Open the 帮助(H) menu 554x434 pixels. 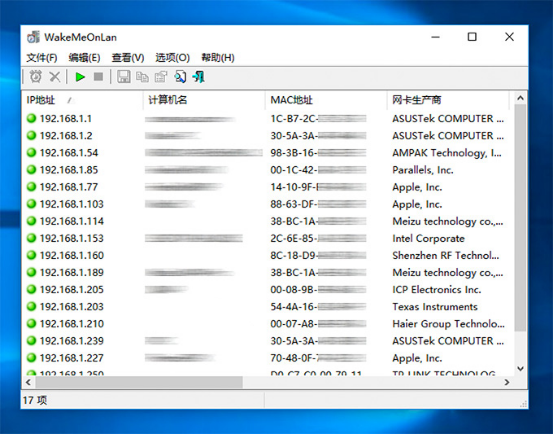pos(218,58)
